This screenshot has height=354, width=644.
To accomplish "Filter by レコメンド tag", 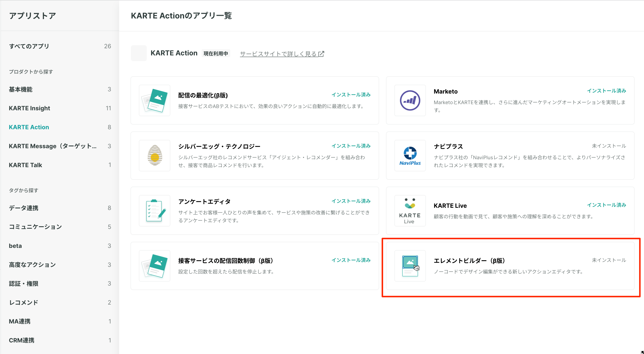I will tap(23, 303).
